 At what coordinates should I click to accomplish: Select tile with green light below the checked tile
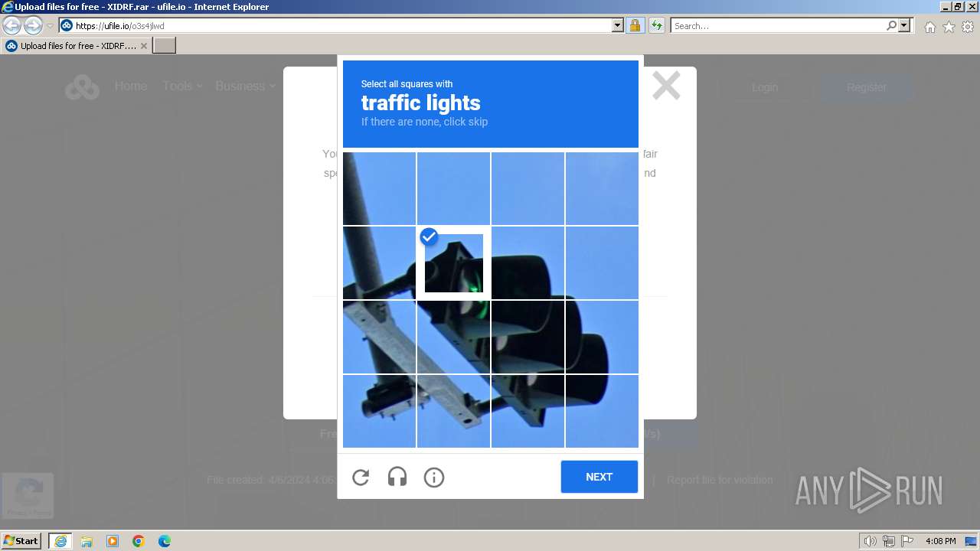coord(453,337)
